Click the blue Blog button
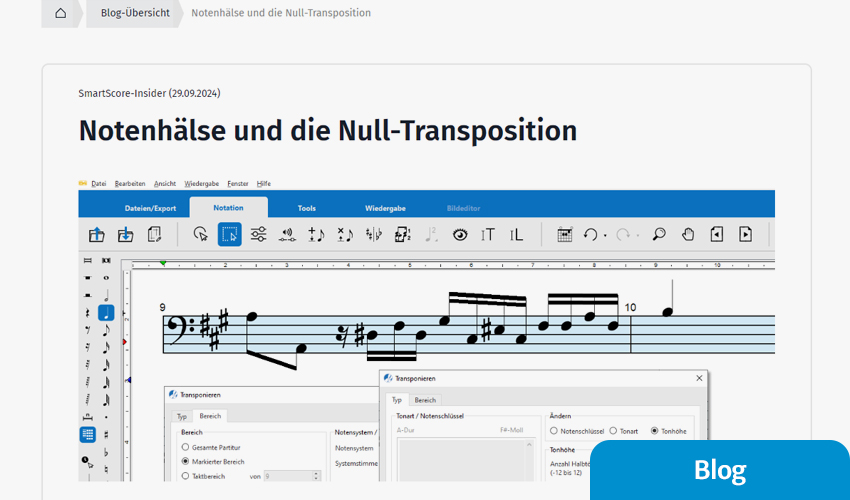The image size is (850, 500). (720, 470)
